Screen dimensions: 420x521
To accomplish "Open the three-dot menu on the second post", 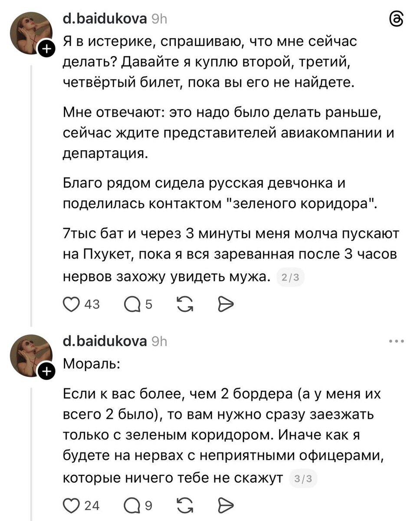I will (x=396, y=341).
